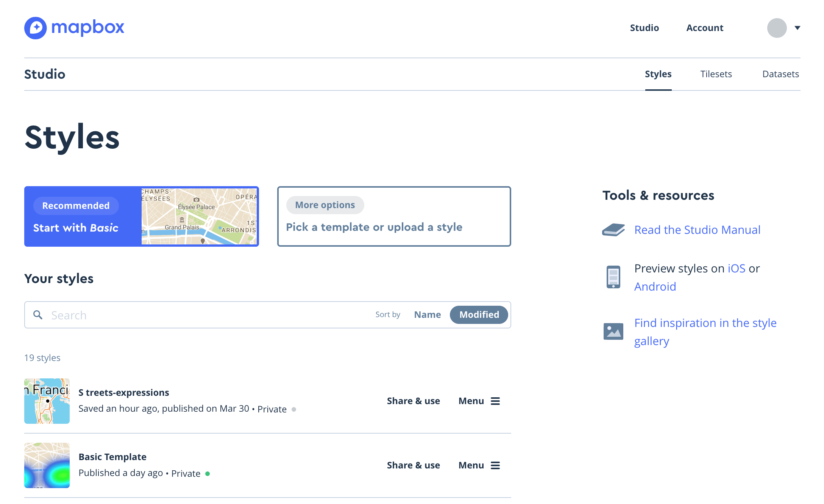The image size is (824, 504).
Task: Click the search magnifier icon
Action: 37,315
